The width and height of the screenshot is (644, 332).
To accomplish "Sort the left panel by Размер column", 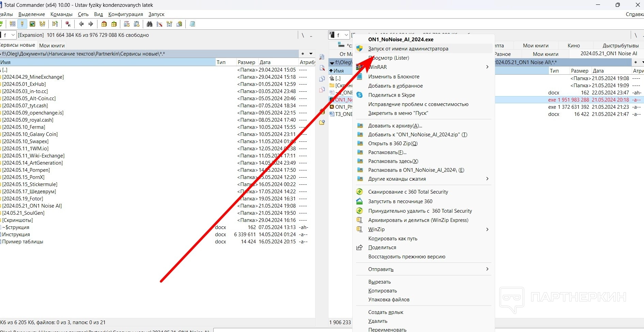I will (246, 62).
